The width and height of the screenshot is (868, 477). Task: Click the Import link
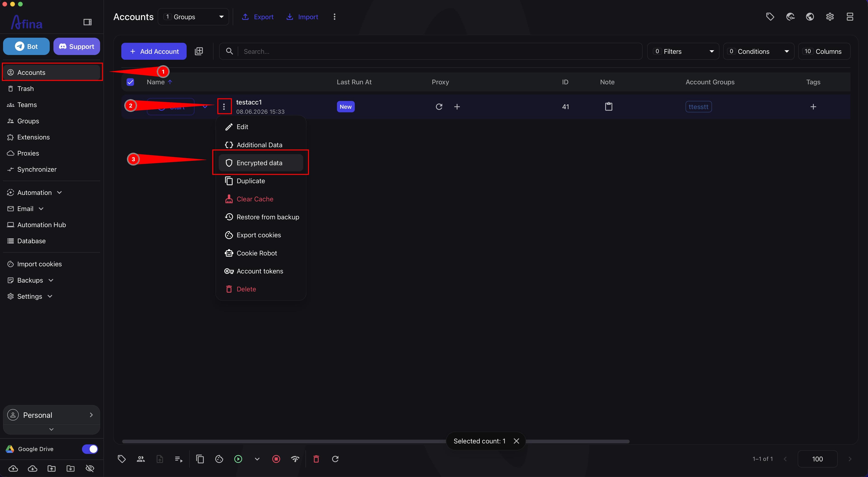point(302,17)
